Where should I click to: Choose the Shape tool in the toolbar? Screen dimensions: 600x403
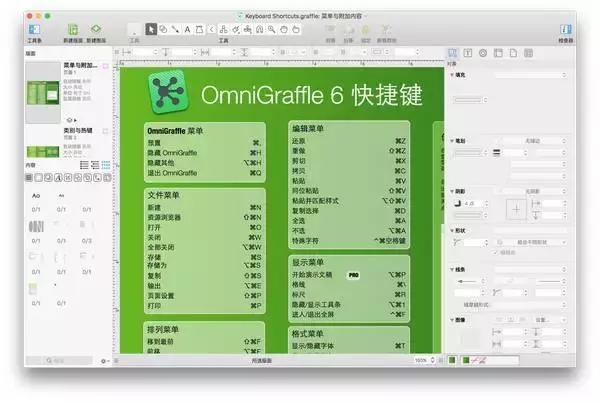tap(163, 29)
